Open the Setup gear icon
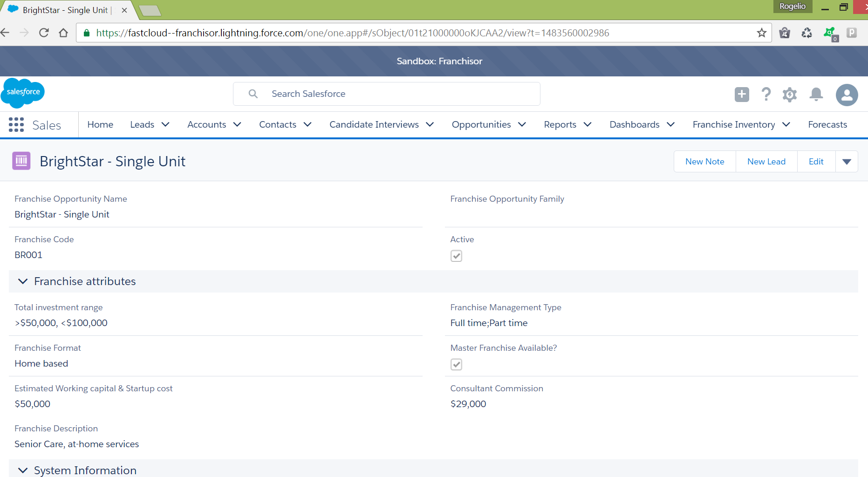The image size is (868, 477). click(x=790, y=95)
